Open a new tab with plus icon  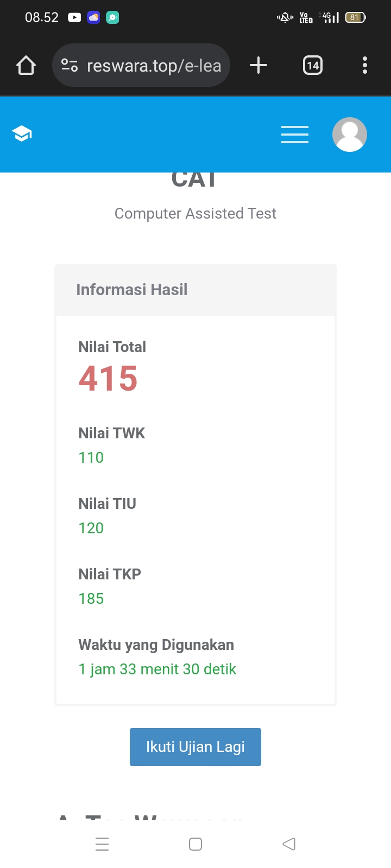tap(258, 66)
